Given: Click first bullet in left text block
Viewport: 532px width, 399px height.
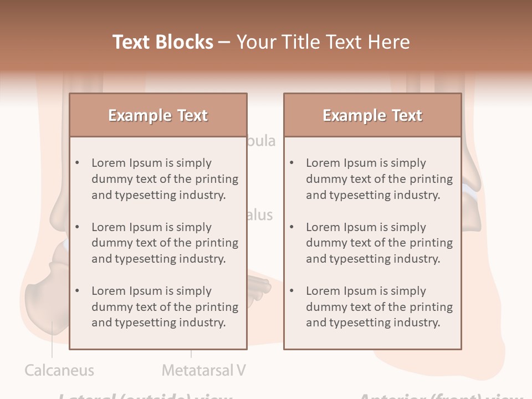Looking at the screenshot, I should pyautogui.click(x=165, y=179).
